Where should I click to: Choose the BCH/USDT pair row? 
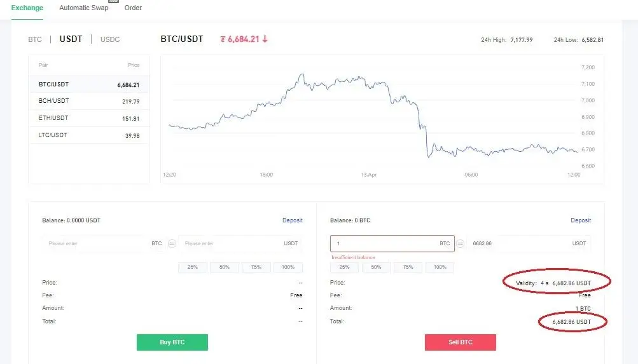coord(89,101)
